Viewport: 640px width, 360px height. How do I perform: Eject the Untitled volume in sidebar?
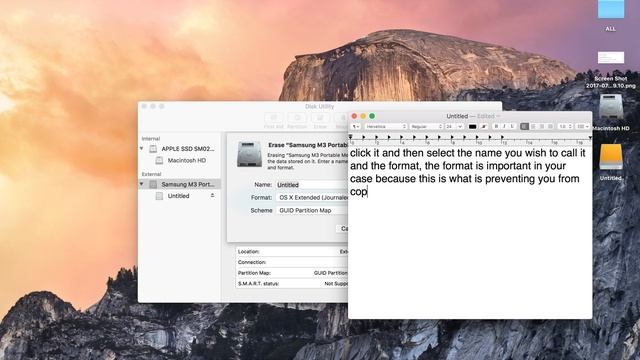[212, 196]
